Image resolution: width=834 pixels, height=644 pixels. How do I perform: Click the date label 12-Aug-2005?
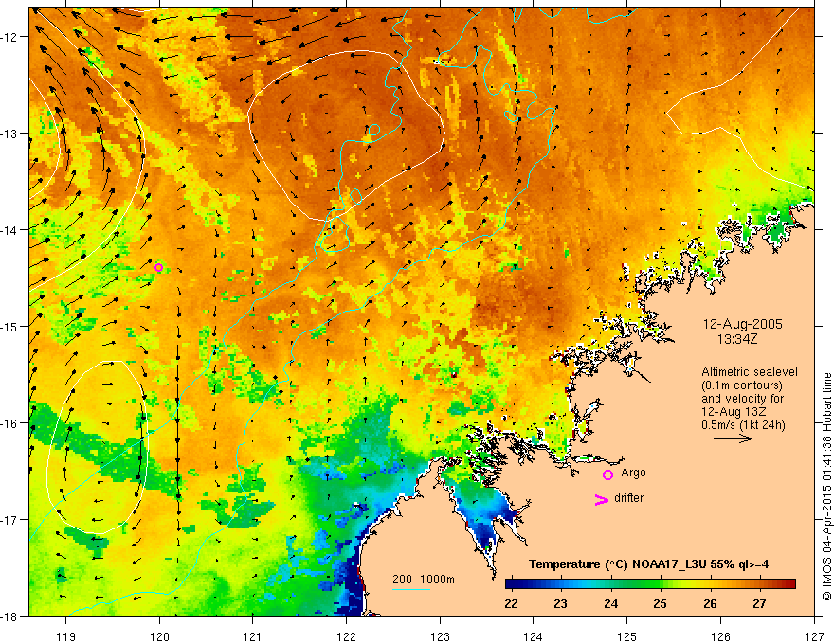click(x=742, y=324)
